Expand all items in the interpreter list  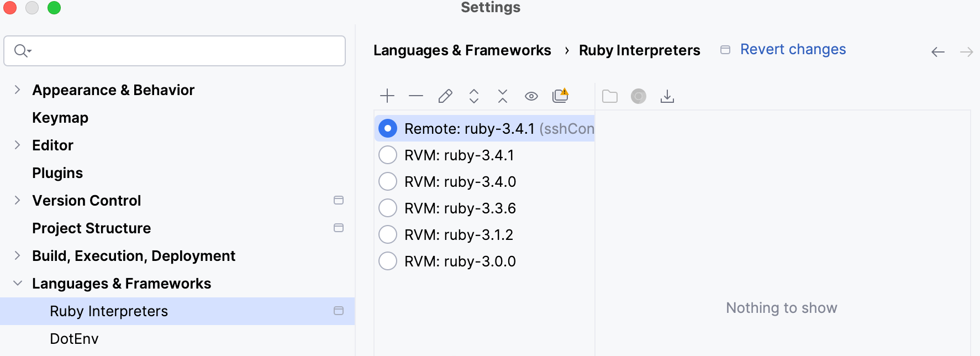click(x=473, y=96)
